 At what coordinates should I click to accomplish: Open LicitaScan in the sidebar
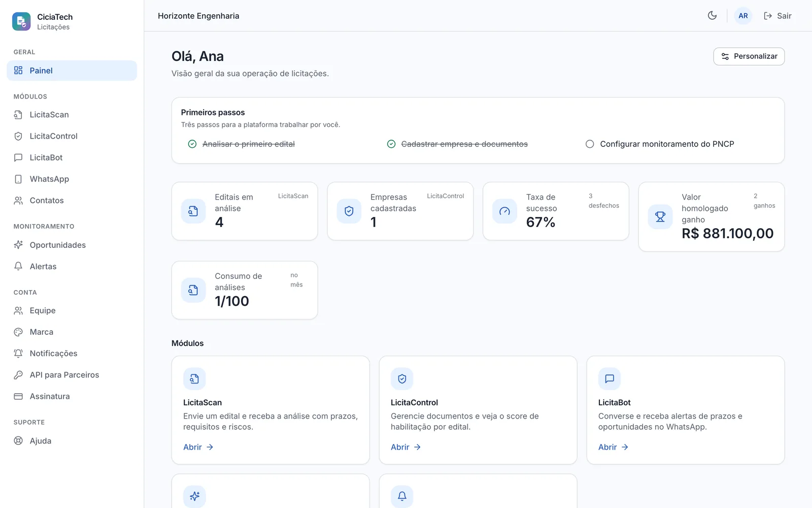pos(72,115)
